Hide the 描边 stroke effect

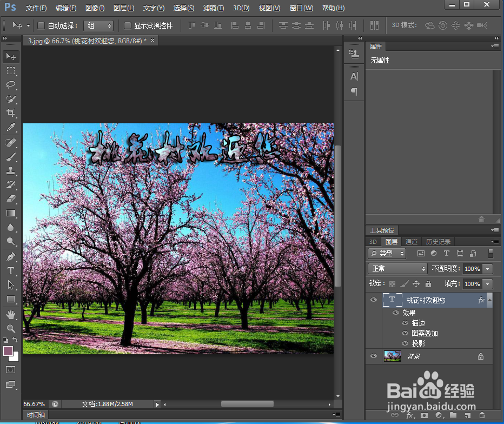(405, 323)
